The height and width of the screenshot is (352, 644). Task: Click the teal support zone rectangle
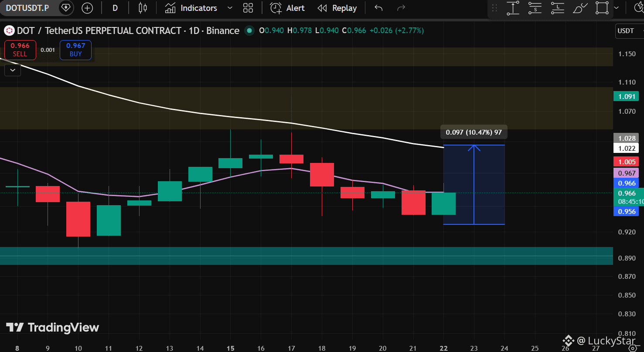[306, 256]
